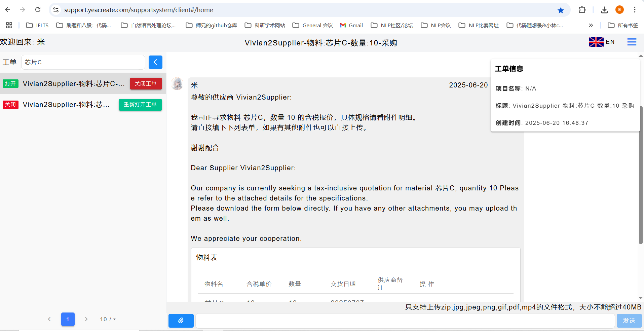Image resolution: width=644 pixels, height=331 pixels.
Task: Click the paperclip attachment upload button
Action: pyautogui.click(x=181, y=321)
